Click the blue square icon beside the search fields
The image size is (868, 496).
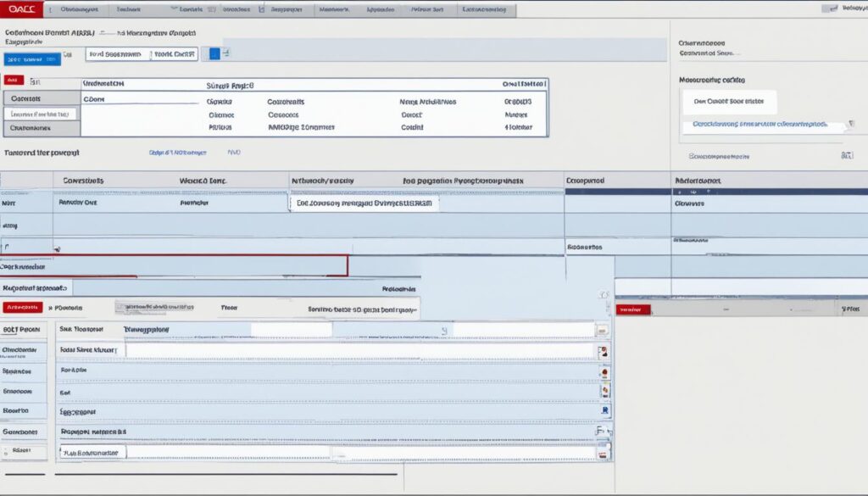click(x=214, y=53)
